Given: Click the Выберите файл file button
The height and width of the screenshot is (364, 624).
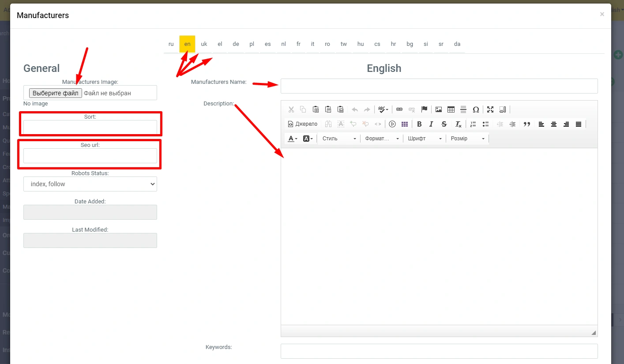Looking at the screenshot, I should [x=56, y=93].
